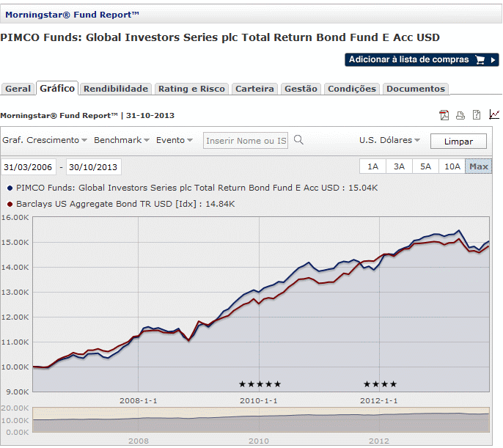Open the Graf. Crescimento dropdown
The height and width of the screenshot is (448, 503).
coord(45,140)
